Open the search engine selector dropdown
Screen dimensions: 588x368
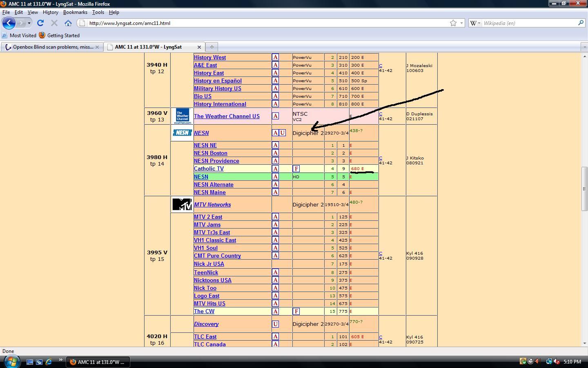pos(475,23)
